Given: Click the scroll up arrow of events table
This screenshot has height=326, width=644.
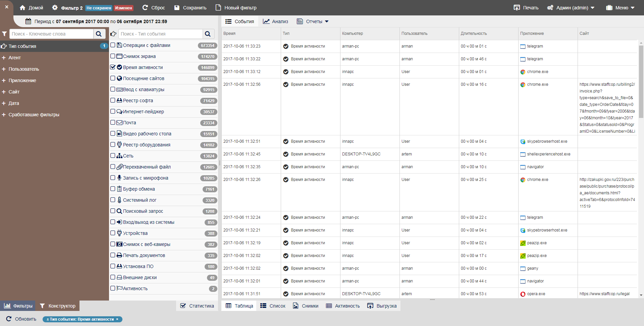Looking at the screenshot, I should (x=641, y=43).
